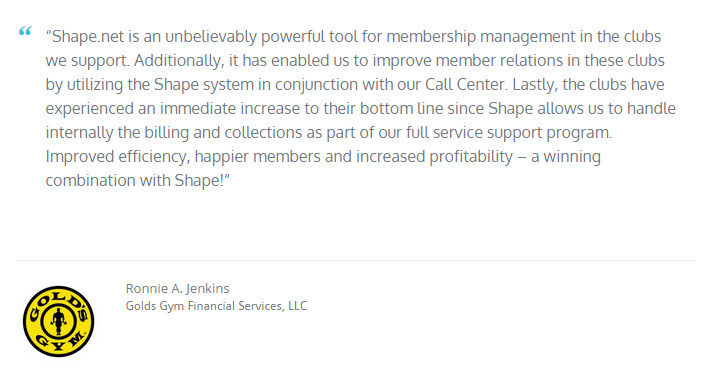
Task: Click the weightlifter figure inside the logo
Action: (x=58, y=321)
